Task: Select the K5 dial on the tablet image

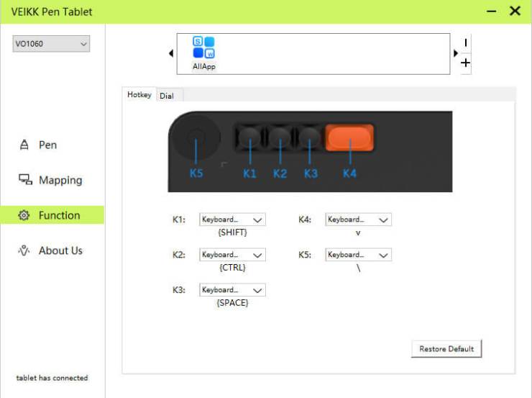Action: 196,137
